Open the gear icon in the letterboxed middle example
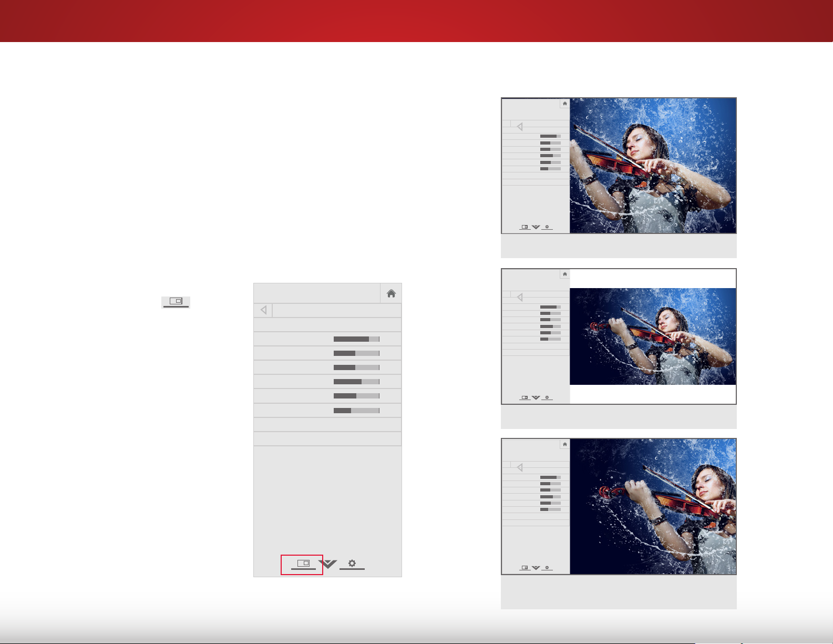The height and width of the screenshot is (644, 833). click(547, 397)
